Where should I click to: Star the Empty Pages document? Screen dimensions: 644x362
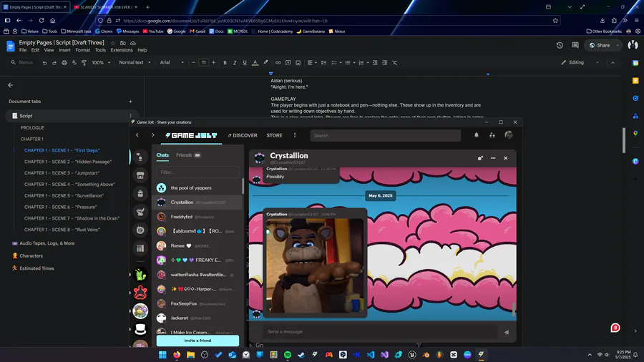(x=113, y=43)
